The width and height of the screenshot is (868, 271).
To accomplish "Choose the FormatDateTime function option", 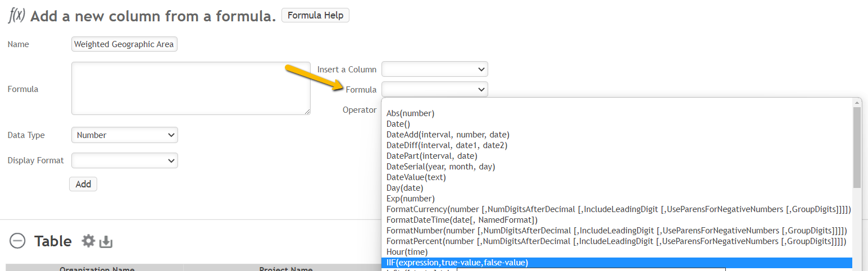I will click(617, 220).
